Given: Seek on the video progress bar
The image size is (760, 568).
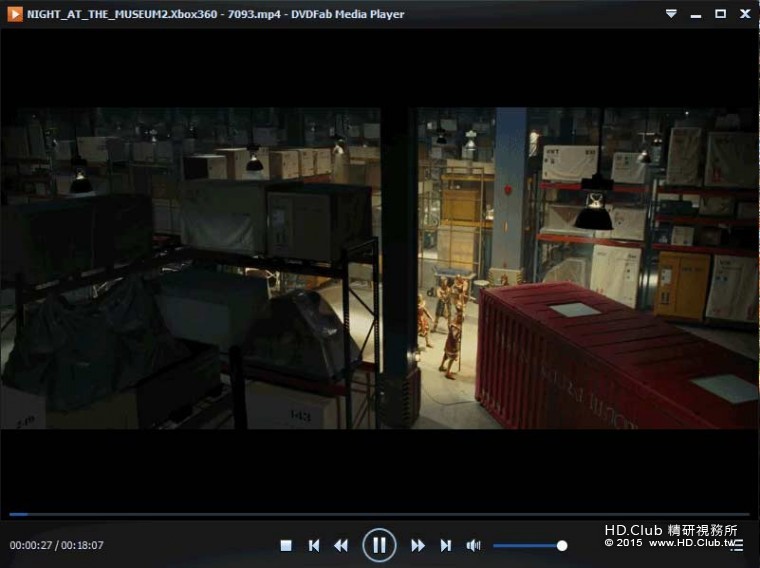Looking at the screenshot, I should [380, 514].
